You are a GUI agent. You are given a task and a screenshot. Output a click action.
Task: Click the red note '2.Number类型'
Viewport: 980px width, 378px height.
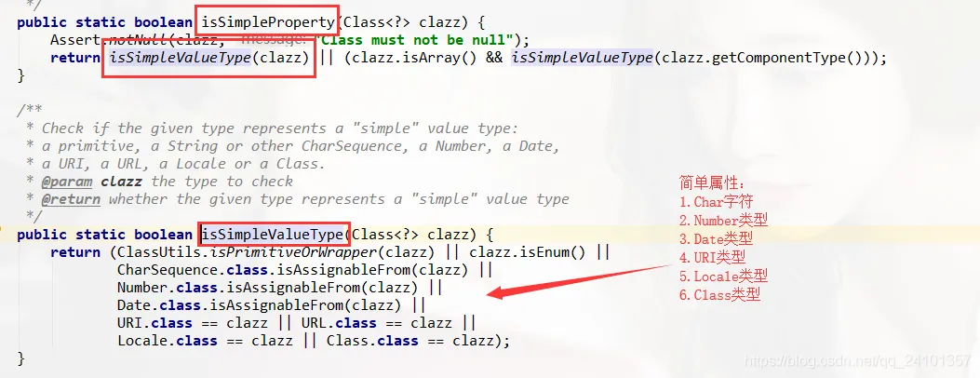click(x=723, y=220)
